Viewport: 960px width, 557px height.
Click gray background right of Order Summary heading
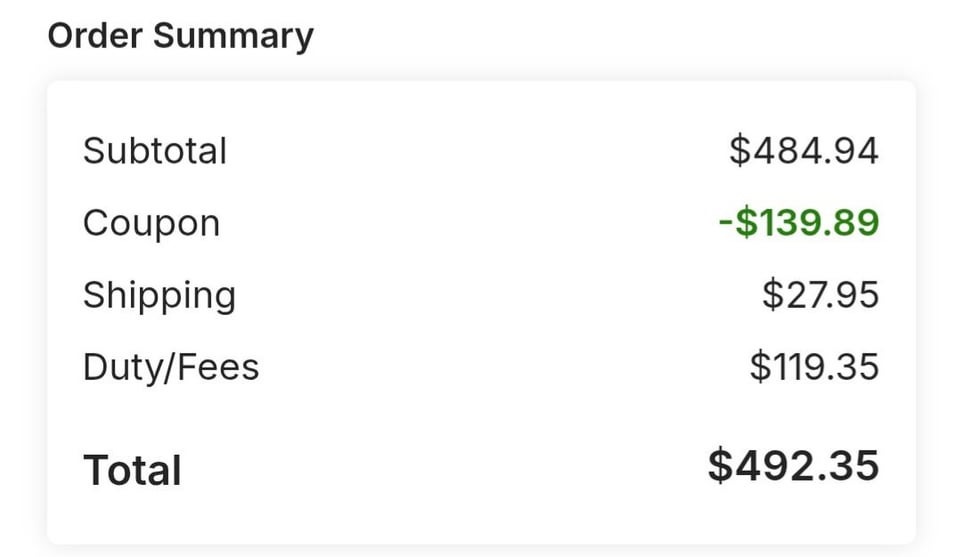click(620, 36)
